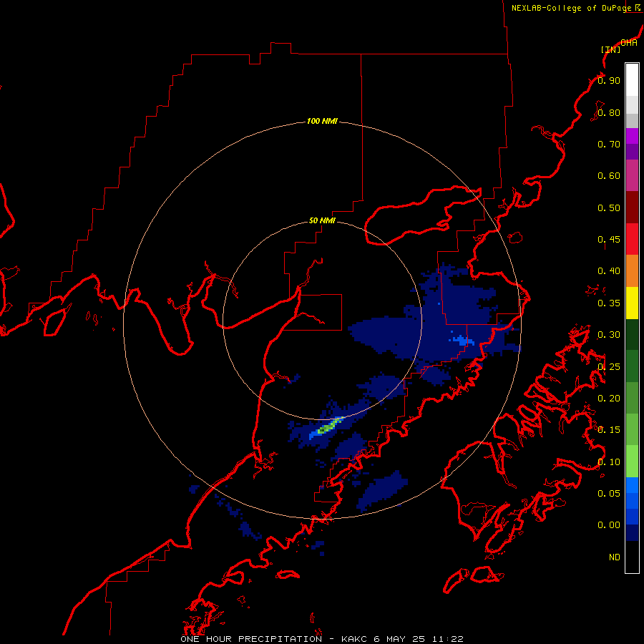The image size is (644, 644).
Task: Click the '0.70' legend value
Action: pos(609,144)
